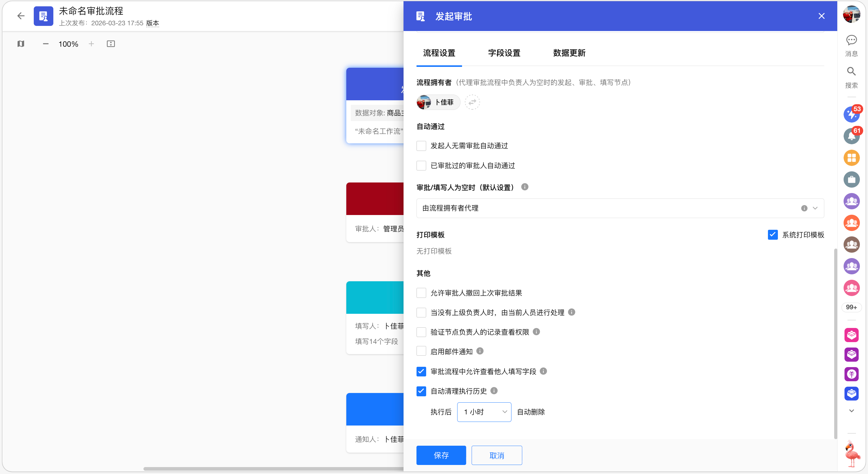
Task: Expand sidebar apps with bottom chevron
Action: [x=851, y=411]
